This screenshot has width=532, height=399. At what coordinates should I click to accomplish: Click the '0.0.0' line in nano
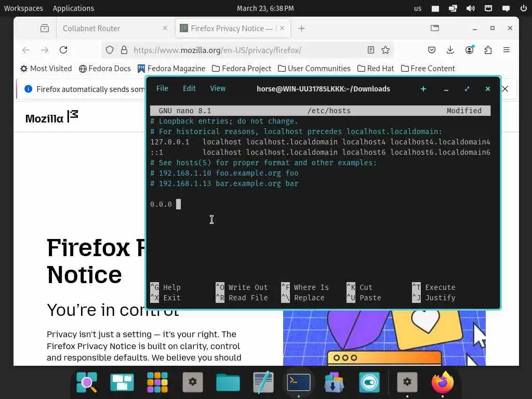click(161, 204)
